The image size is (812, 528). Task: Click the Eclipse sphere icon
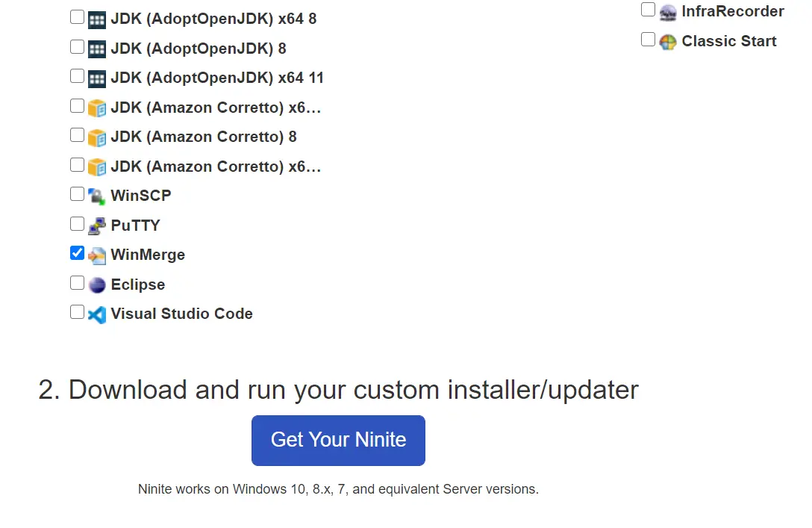(x=97, y=285)
